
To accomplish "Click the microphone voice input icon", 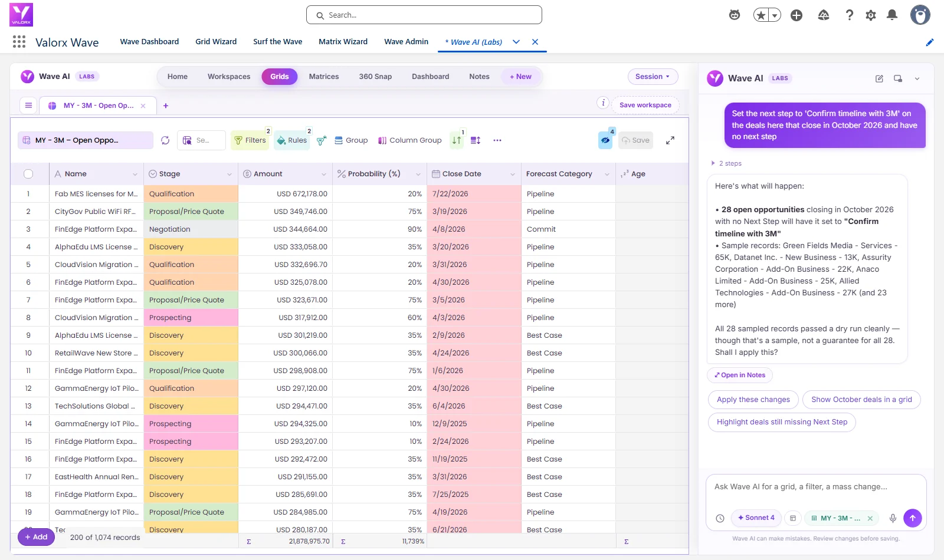I will click(893, 518).
